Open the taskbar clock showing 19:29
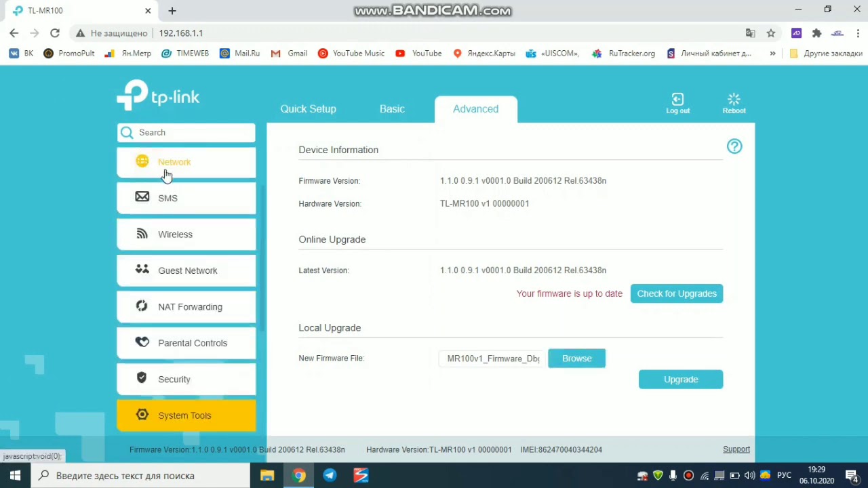Screen dimensions: 868x488 [x=816, y=475]
